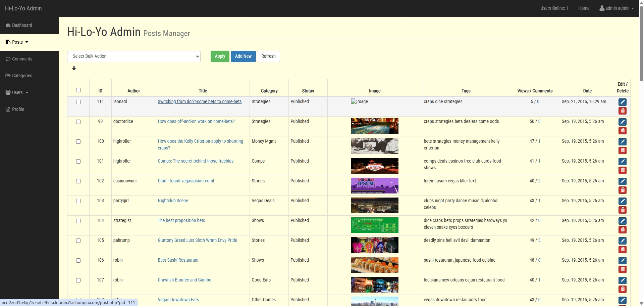Expand the admin admin user menu
This screenshot has height=306, width=644.
[616, 8]
